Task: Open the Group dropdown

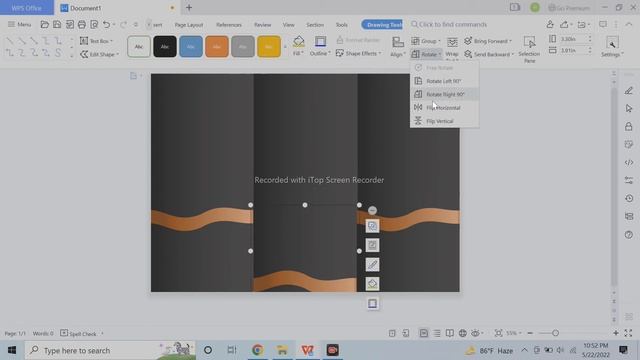Action: tap(426, 41)
